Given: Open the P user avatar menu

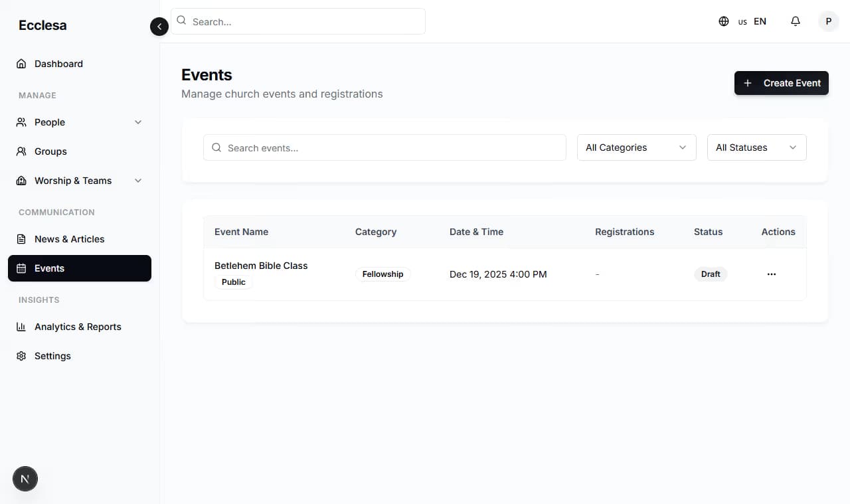Looking at the screenshot, I should click(828, 21).
